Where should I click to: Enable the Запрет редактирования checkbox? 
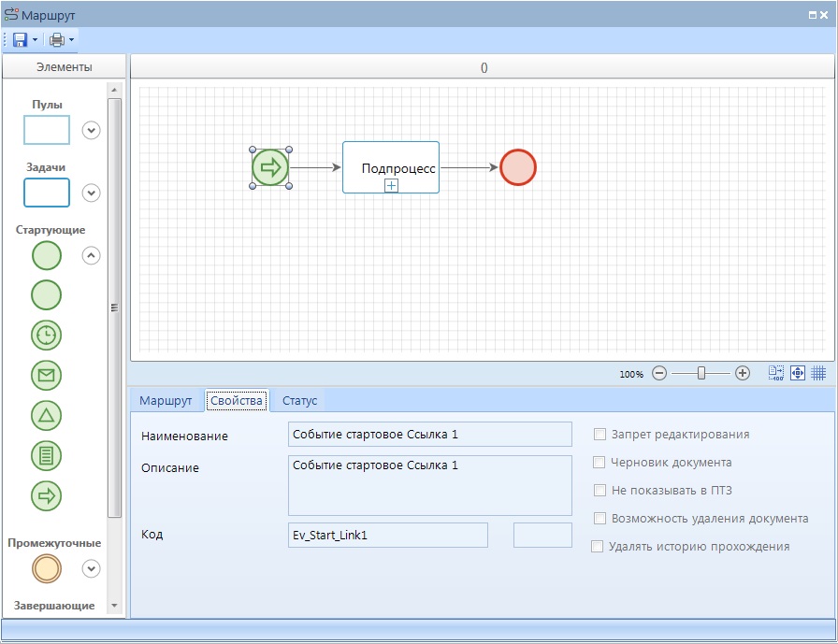(x=600, y=435)
